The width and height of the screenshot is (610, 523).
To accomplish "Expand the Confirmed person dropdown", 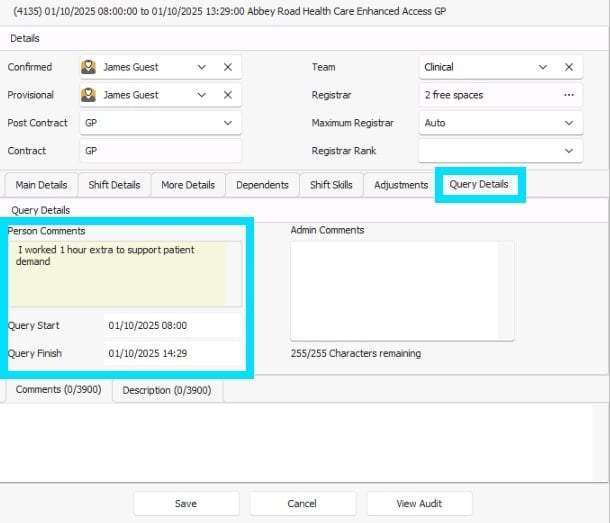I will pyautogui.click(x=202, y=67).
